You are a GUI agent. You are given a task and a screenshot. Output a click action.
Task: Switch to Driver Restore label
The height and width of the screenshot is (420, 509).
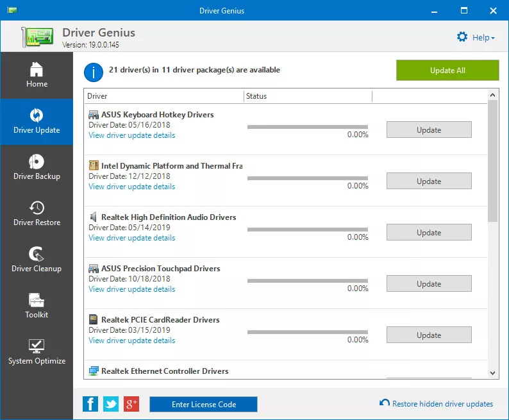click(x=37, y=223)
